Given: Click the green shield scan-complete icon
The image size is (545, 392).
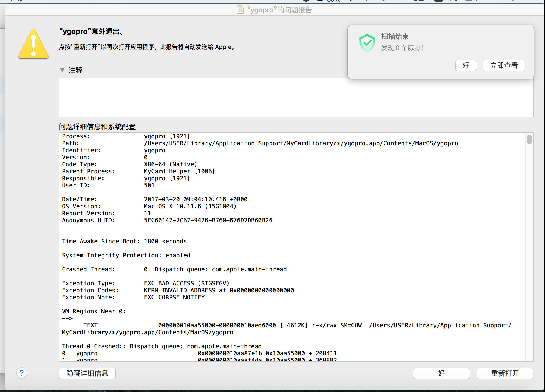Looking at the screenshot, I should (367, 43).
